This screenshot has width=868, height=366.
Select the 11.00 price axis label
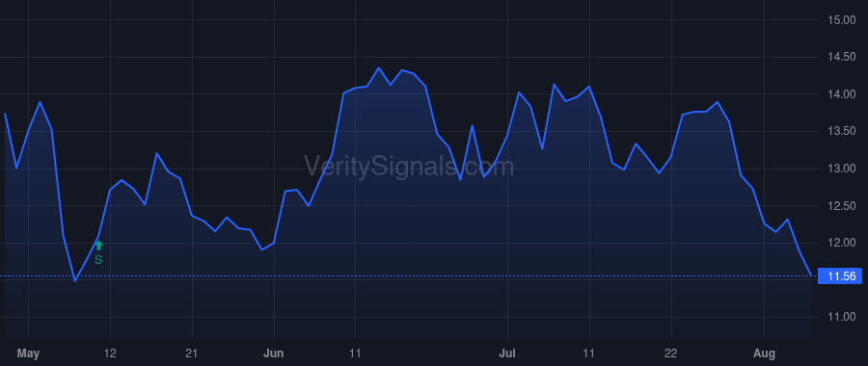[841, 317]
